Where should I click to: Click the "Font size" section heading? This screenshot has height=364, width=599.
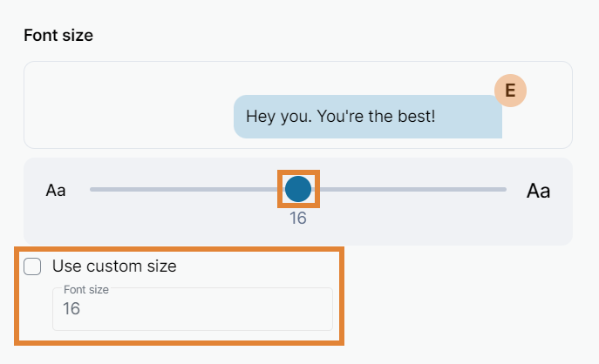58,36
